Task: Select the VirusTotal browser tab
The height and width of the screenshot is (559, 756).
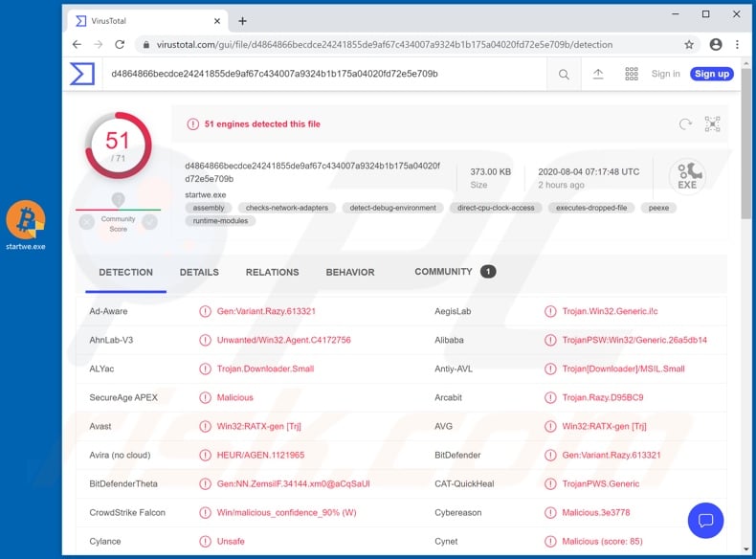Action: point(148,21)
